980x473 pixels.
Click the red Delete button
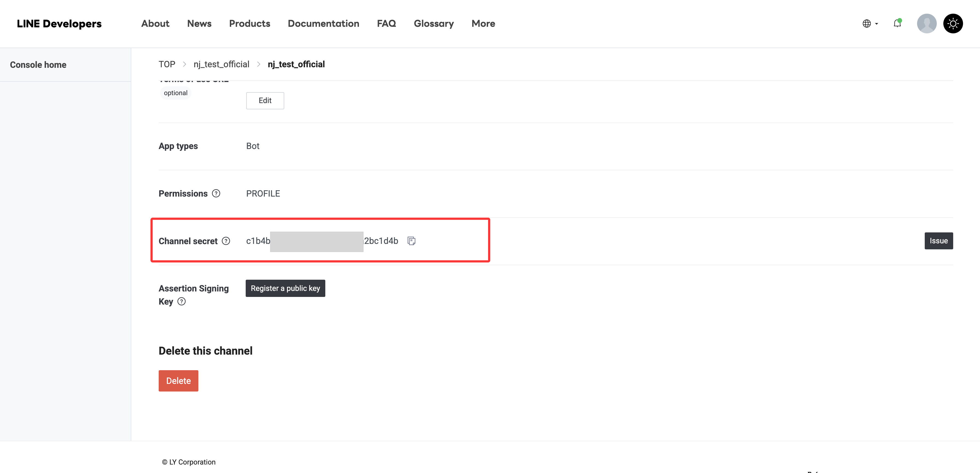pyautogui.click(x=178, y=381)
